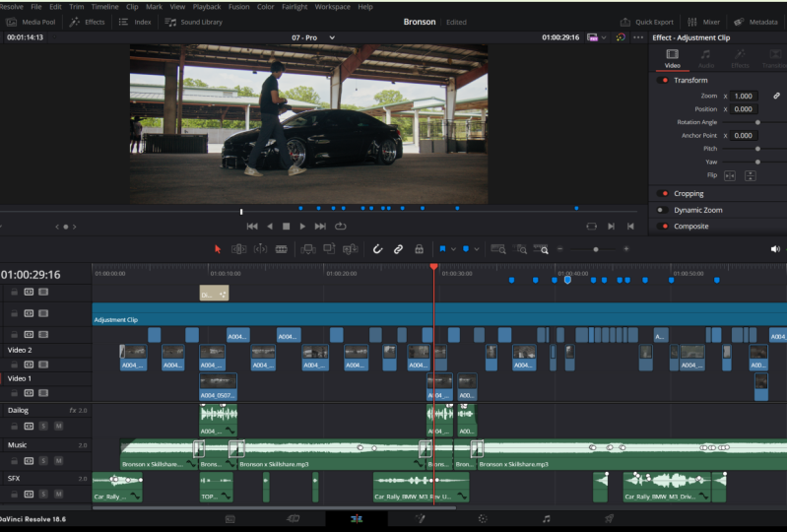This screenshot has width=787, height=532.
Task: Click Quick Export button
Action: click(646, 22)
